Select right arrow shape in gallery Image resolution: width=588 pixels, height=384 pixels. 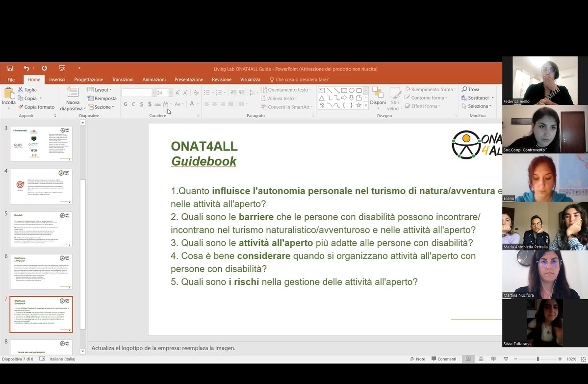(344, 98)
